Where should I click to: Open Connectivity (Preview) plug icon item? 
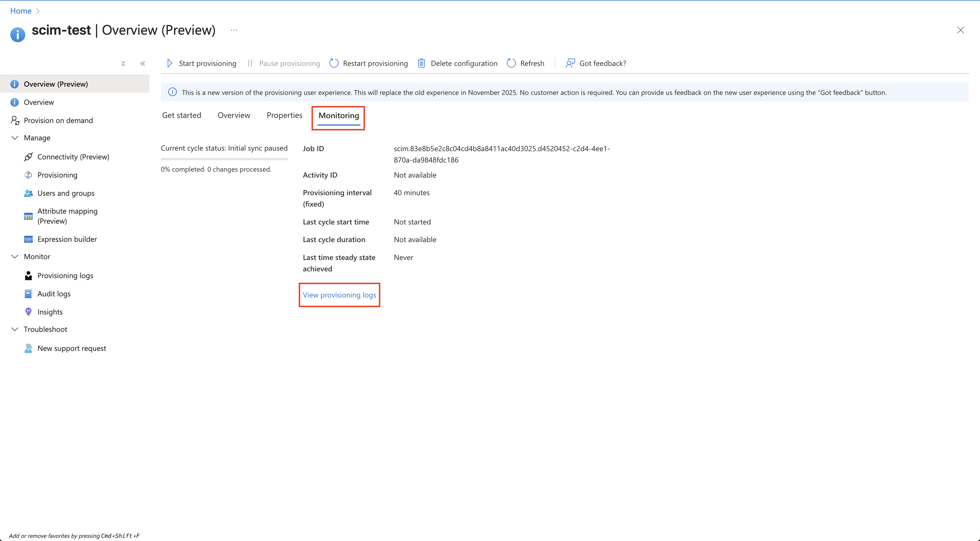[28, 157]
